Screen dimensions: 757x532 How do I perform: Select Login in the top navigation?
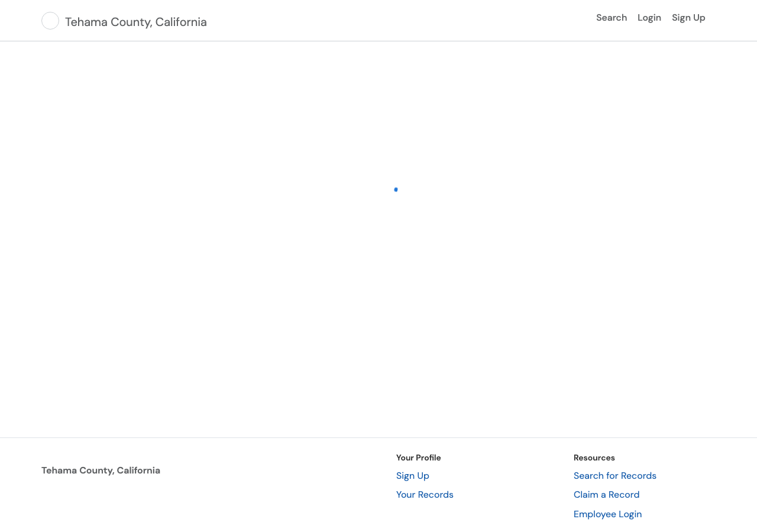point(649,18)
